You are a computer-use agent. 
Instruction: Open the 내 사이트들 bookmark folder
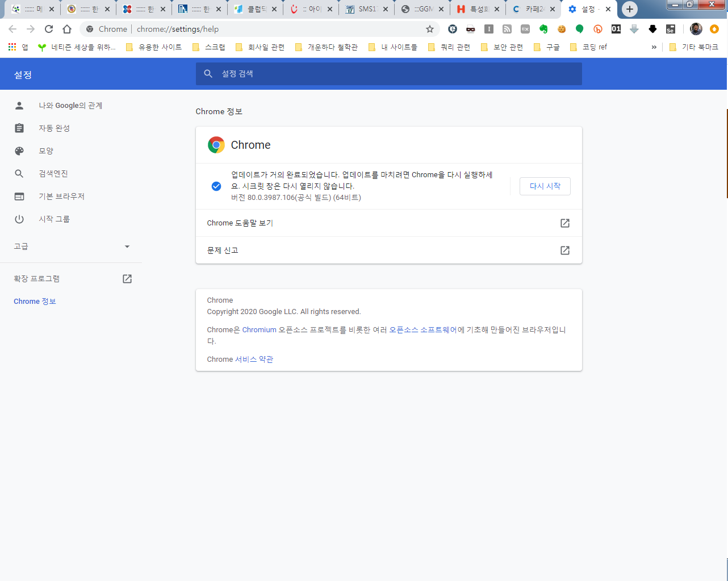(393, 47)
